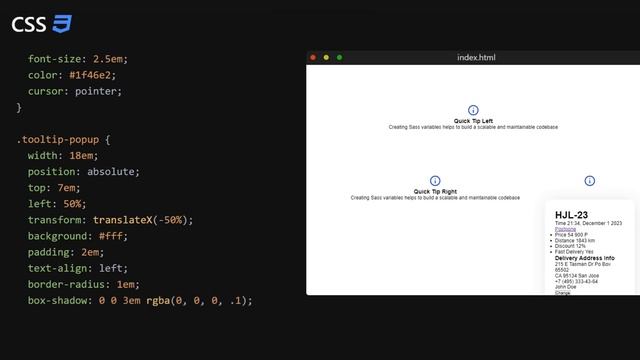Image resolution: width=640 pixels, height=360 pixels.
Task: Click the +7 (495) phone number line
Action: pyautogui.click(x=576, y=282)
